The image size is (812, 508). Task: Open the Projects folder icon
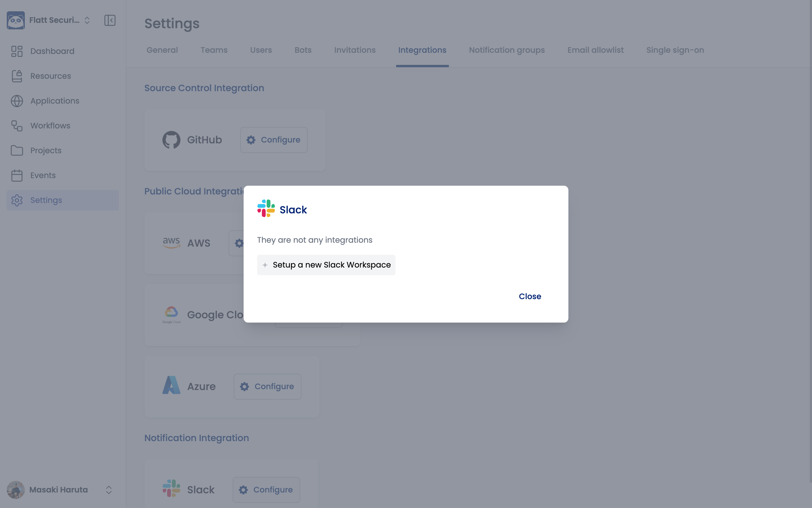click(x=17, y=150)
